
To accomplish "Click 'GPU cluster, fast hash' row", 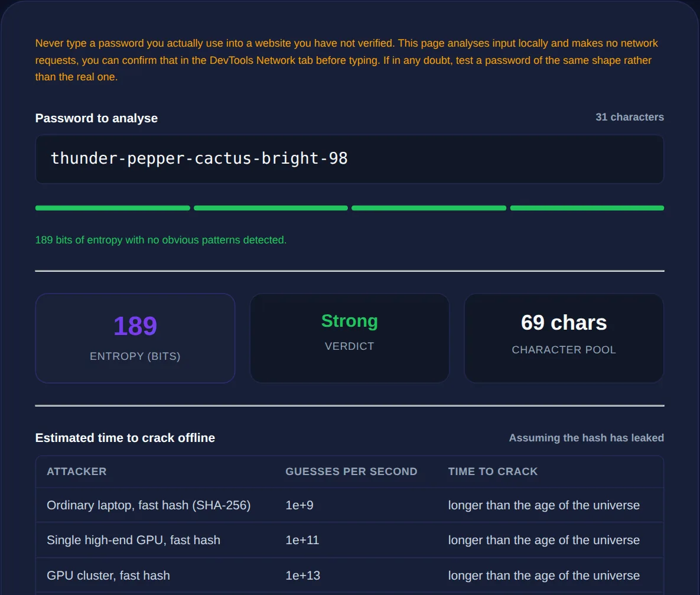I will pos(350,576).
